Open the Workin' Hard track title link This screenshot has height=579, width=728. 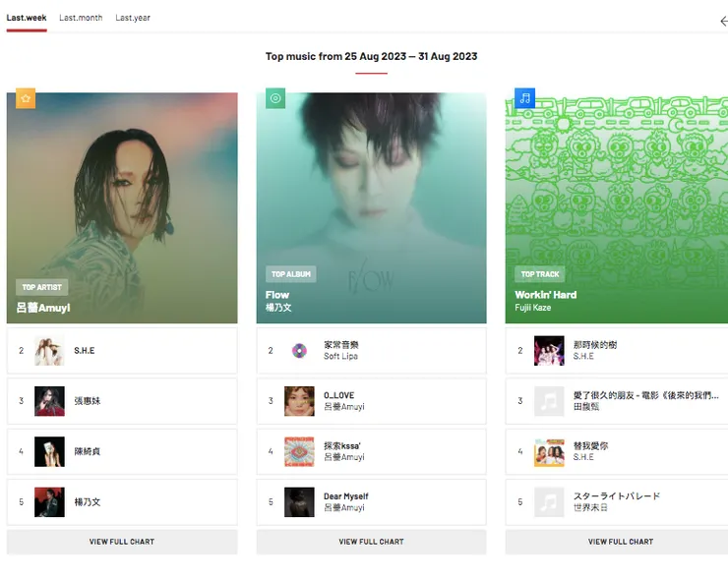pos(546,295)
